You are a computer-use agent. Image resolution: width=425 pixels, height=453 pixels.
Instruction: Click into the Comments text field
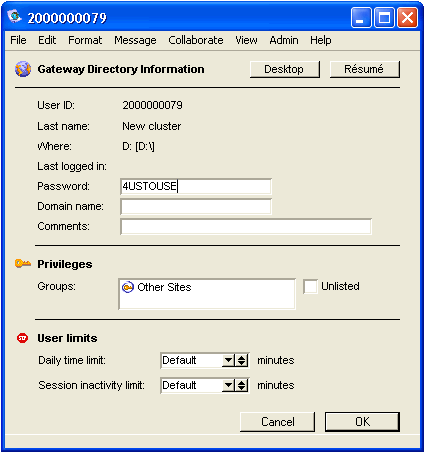point(246,227)
